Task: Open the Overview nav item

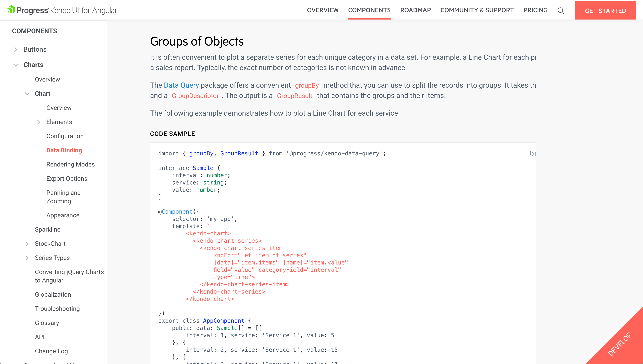Action: [x=322, y=10]
